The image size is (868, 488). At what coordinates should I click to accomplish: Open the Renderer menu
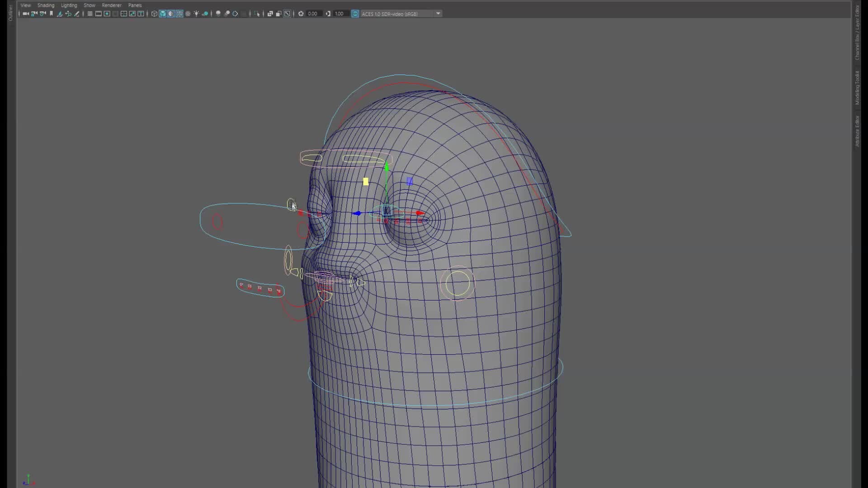click(111, 5)
